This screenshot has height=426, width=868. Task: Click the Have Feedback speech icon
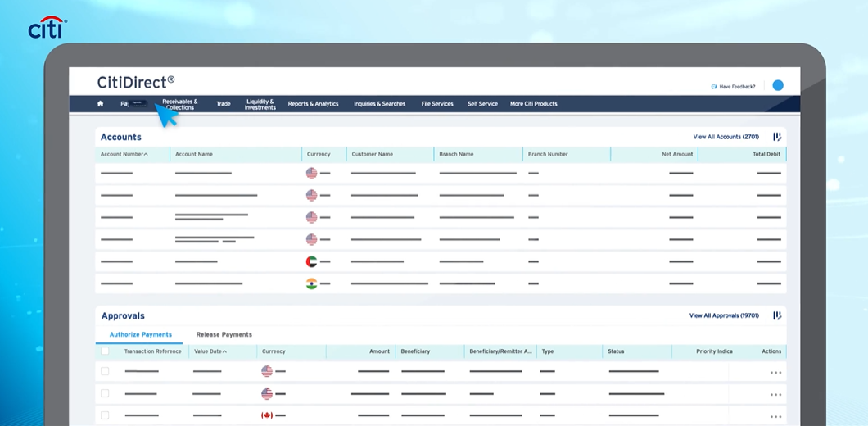click(x=714, y=87)
